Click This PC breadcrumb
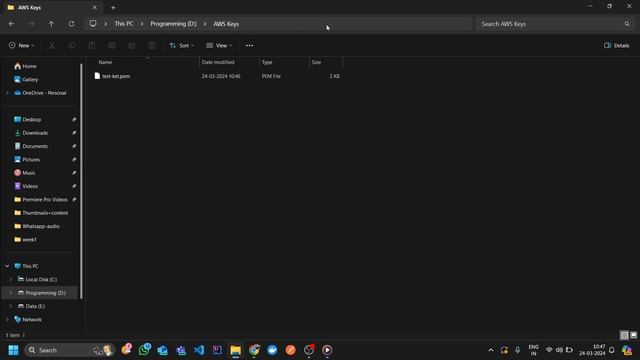The height and width of the screenshot is (360, 640). [124, 24]
